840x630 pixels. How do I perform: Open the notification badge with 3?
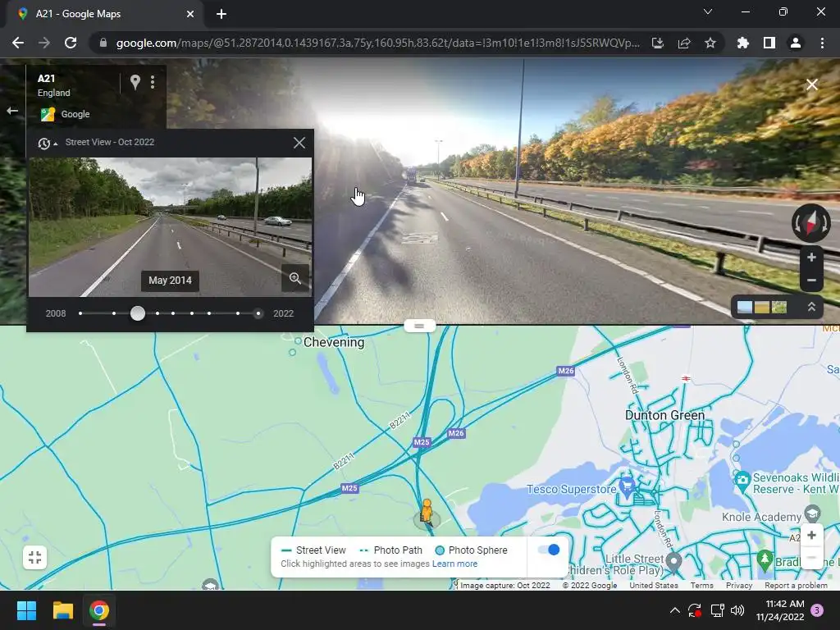click(x=817, y=610)
